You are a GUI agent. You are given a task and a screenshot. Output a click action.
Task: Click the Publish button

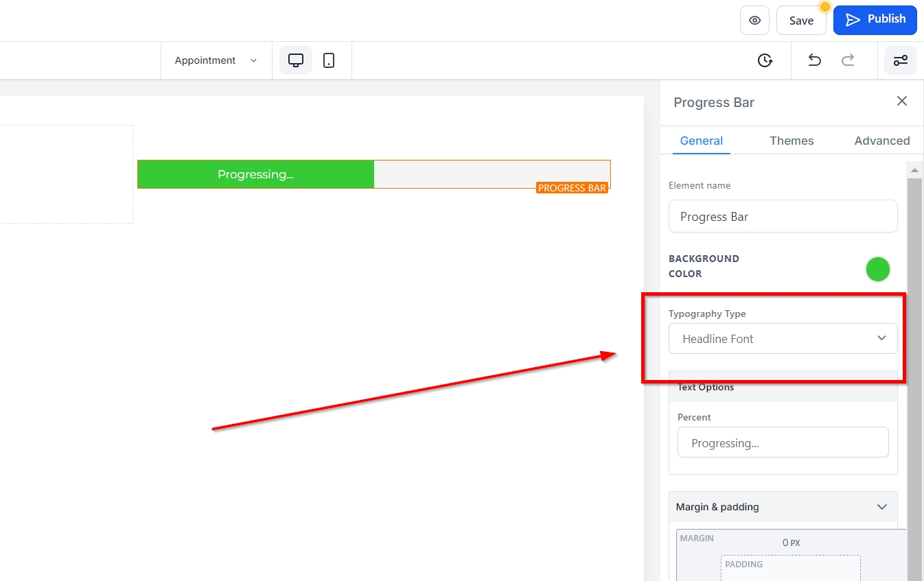pyautogui.click(x=875, y=20)
